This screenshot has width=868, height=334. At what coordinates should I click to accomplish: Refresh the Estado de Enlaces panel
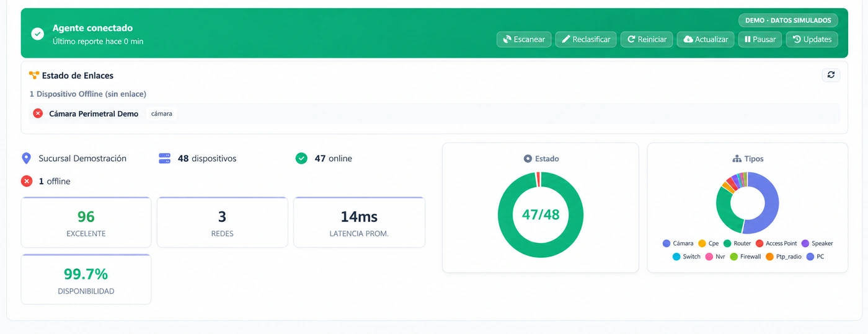tap(831, 75)
